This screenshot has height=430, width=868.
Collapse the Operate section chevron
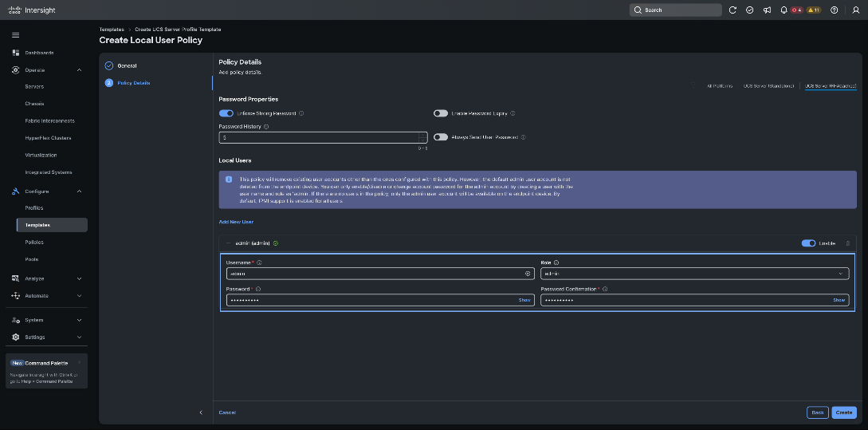point(79,70)
